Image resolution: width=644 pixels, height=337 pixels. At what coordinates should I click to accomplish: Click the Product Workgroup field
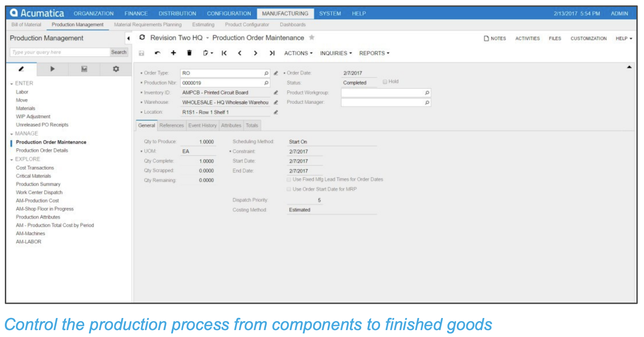pos(386,93)
